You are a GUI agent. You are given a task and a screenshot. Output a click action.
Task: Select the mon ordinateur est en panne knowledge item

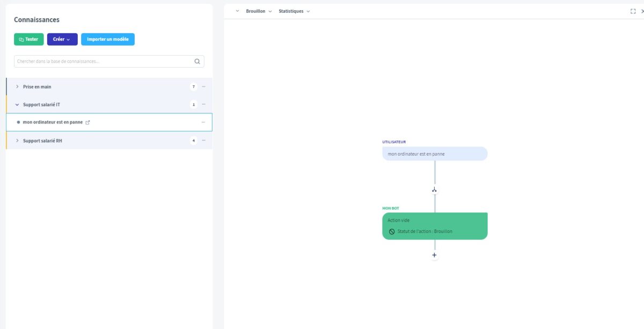pos(52,122)
